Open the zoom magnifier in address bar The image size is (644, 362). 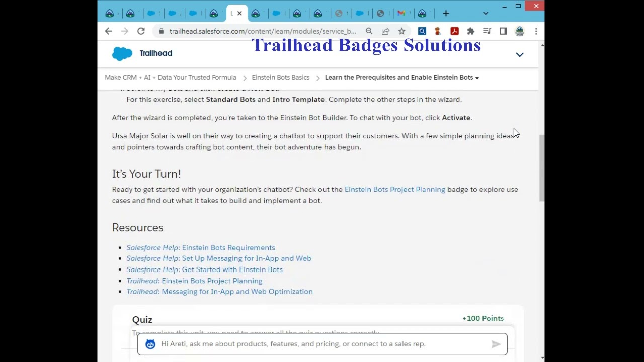coord(369,31)
